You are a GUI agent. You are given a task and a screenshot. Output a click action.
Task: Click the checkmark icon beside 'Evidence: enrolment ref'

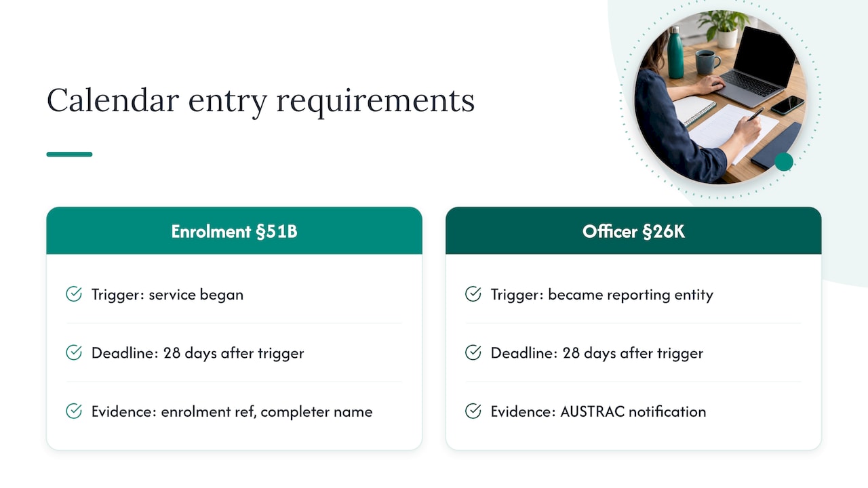click(74, 411)
